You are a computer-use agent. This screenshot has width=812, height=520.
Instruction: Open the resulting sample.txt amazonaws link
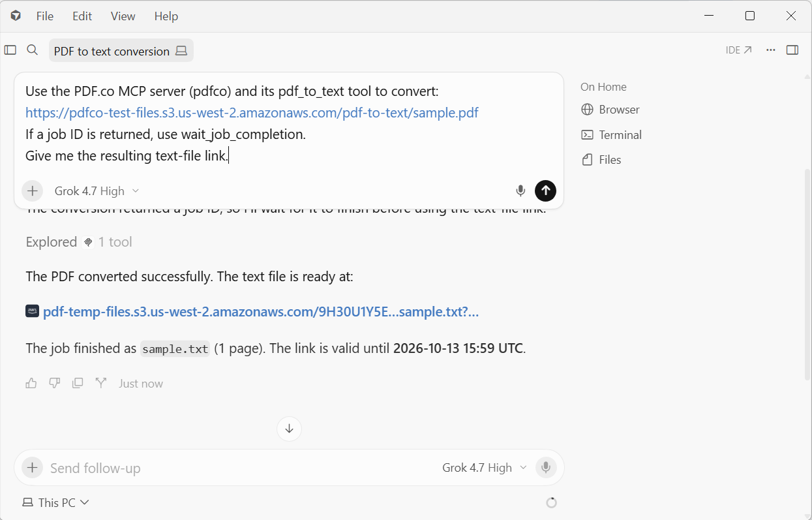click(261, 312)
